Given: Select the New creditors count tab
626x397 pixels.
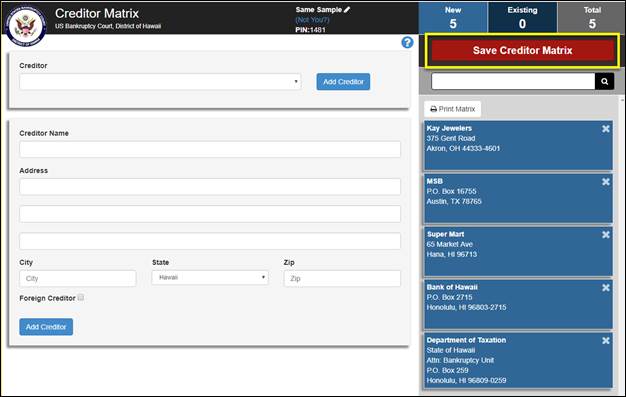Looking at the screenshot, I should (x=453, y=18).
